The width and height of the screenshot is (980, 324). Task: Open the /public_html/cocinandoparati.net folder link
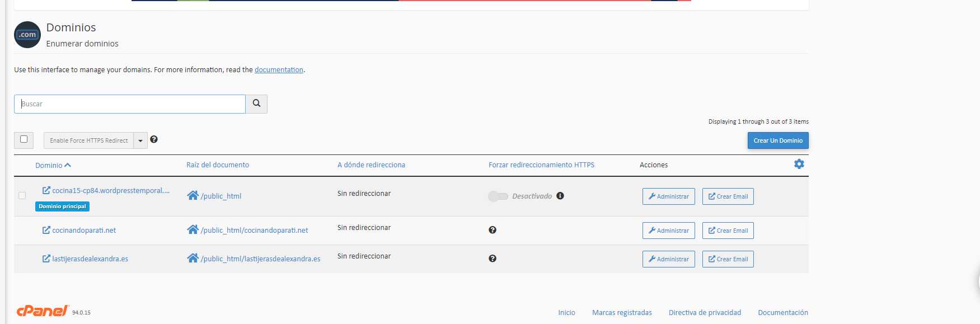(255, 230)
